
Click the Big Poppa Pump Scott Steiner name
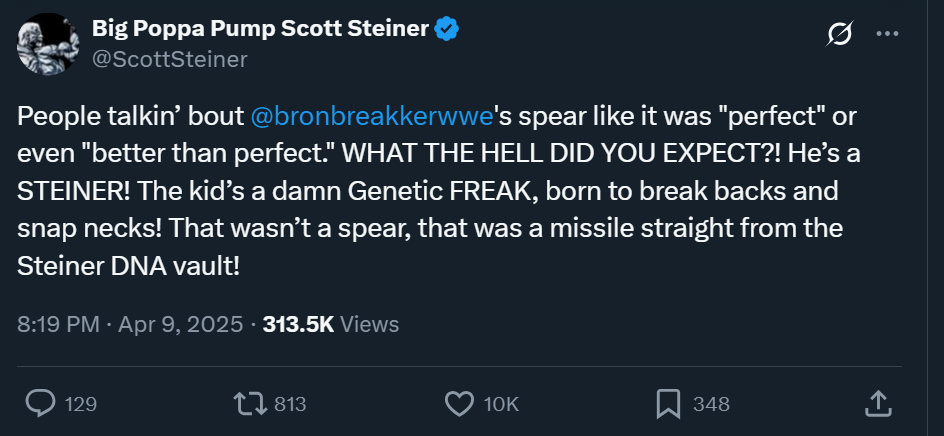(x=260, y=29)
